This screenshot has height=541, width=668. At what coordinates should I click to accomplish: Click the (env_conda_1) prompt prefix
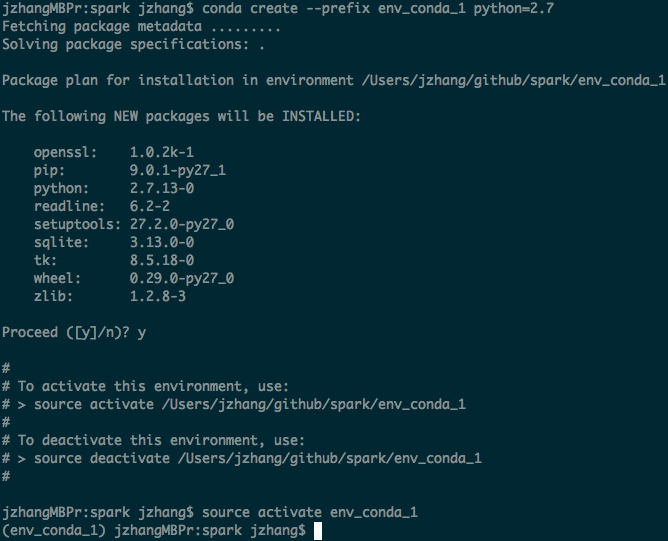point(54,531)
